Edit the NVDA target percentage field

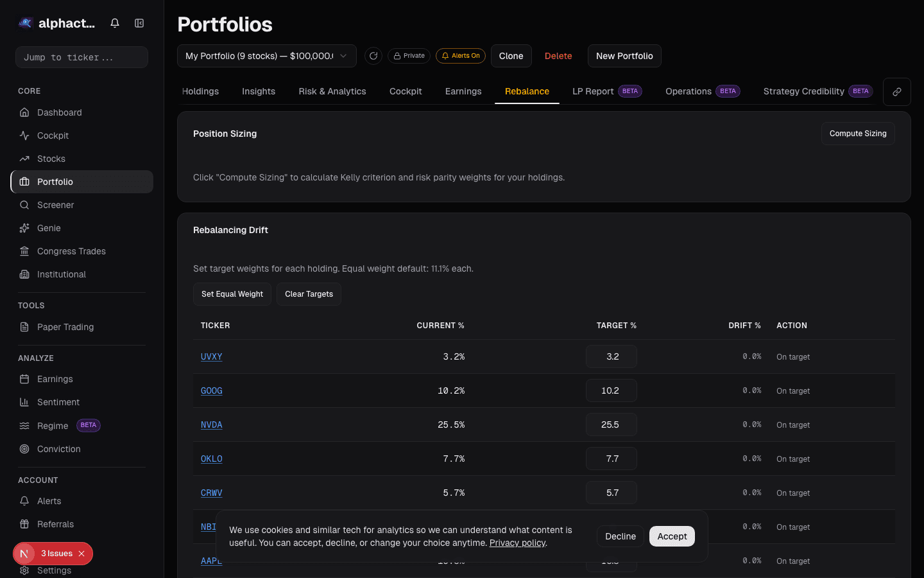[611, 425]
